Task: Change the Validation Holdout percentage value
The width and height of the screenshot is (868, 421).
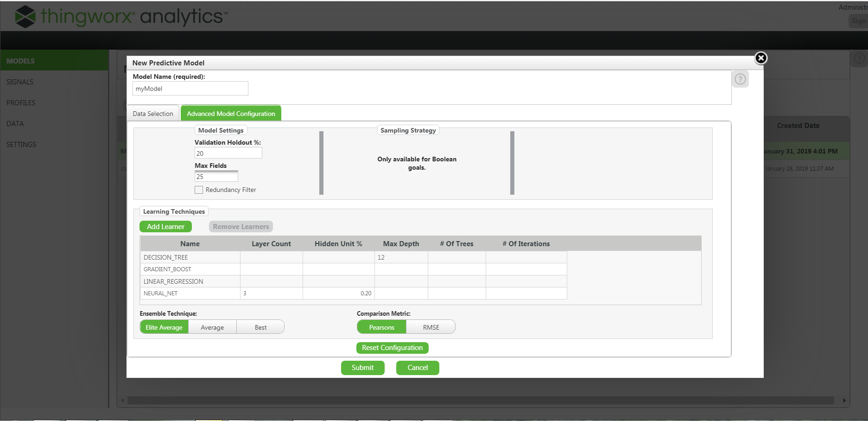Action: 228,153
